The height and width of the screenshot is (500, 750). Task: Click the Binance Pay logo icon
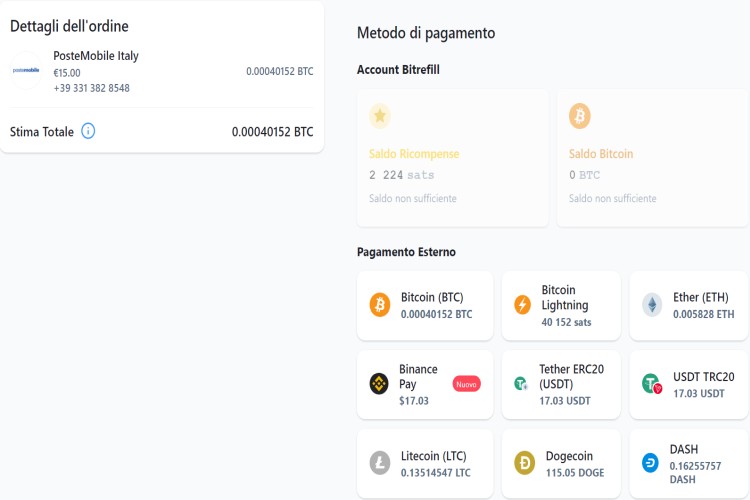379,384
